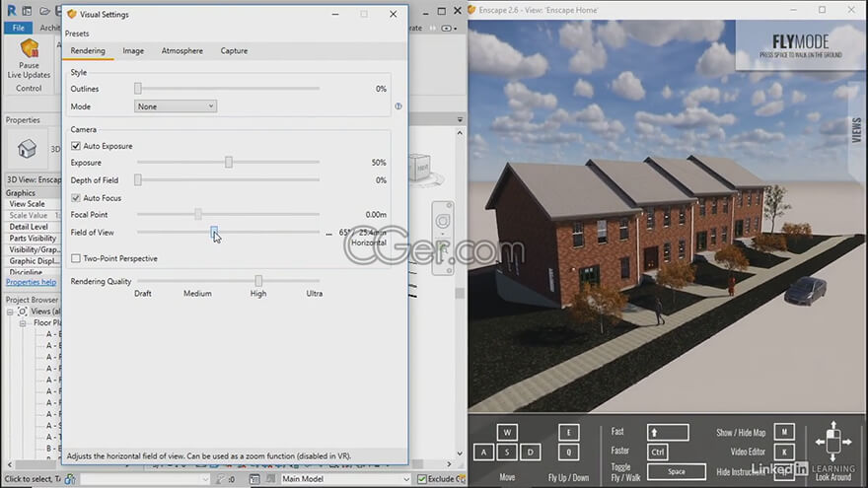Click the 3D view house icon in Properties
868x488 pixels.
point(27,148)
